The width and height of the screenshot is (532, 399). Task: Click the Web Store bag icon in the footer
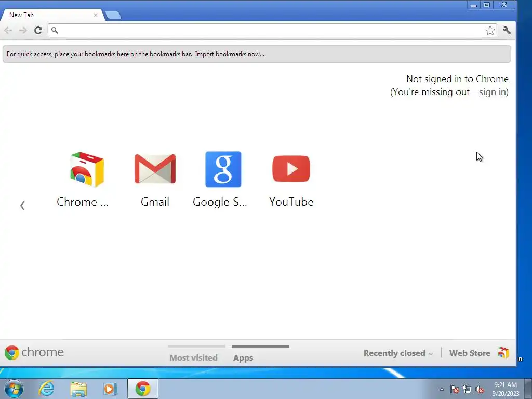[503, 353]
